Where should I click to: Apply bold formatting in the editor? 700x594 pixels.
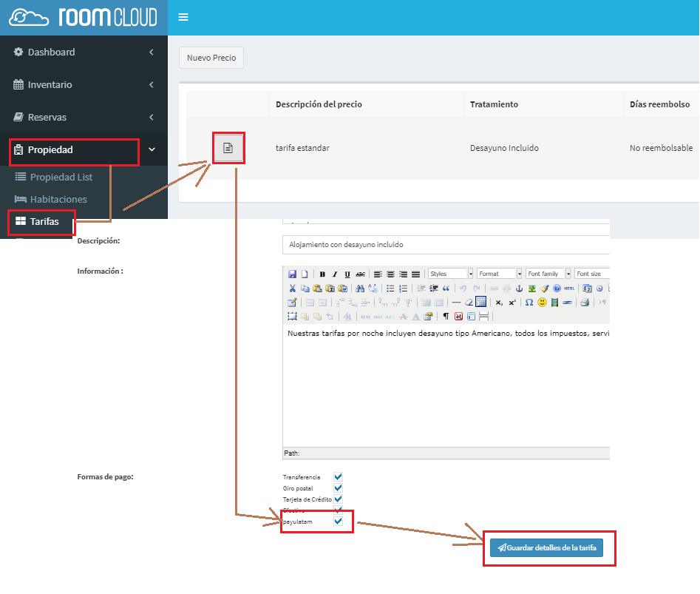point(322,274)
